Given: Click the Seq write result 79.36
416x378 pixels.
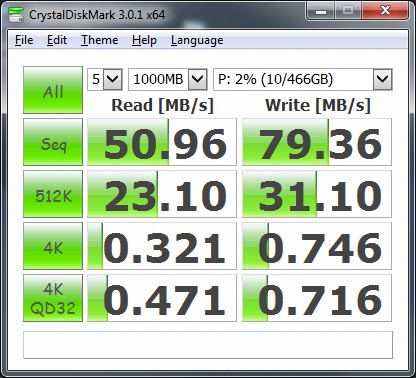Looking at the screenshot, I should [x=317, y=142].
